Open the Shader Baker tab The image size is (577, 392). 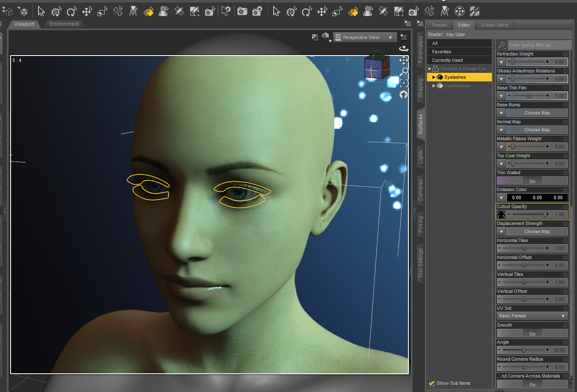pyautogui.click(x=494, y=25)
